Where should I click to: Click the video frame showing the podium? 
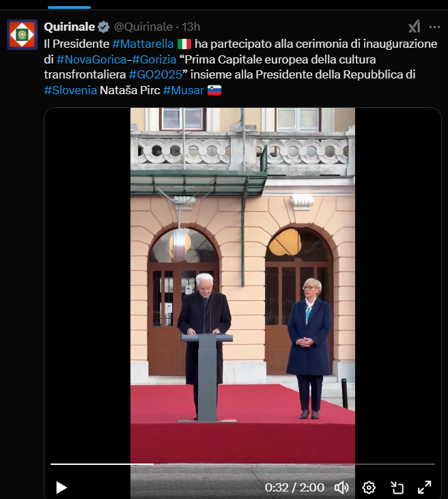coord(242,285)
